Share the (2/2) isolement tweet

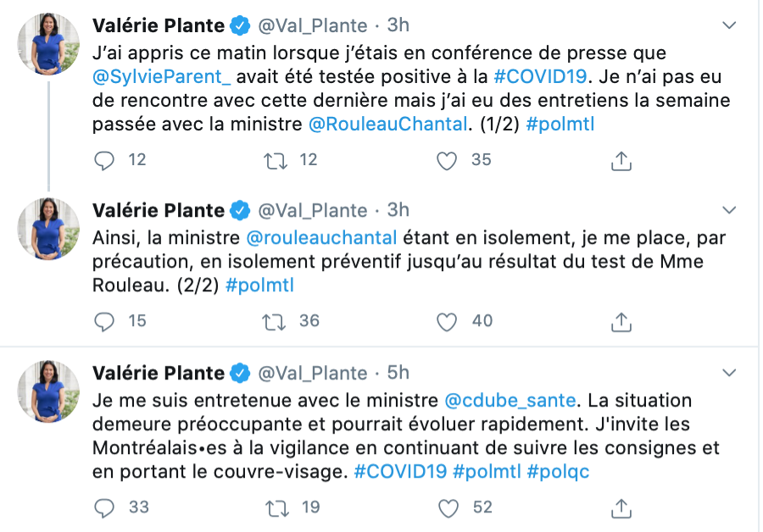coord(621,321)
